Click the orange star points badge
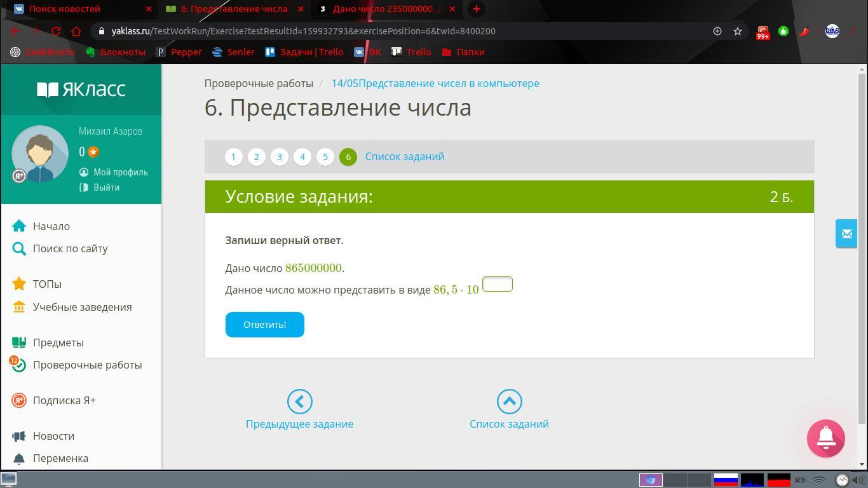Image resolution: width=868 pixels, height=488 pixels. coord(93,152)
